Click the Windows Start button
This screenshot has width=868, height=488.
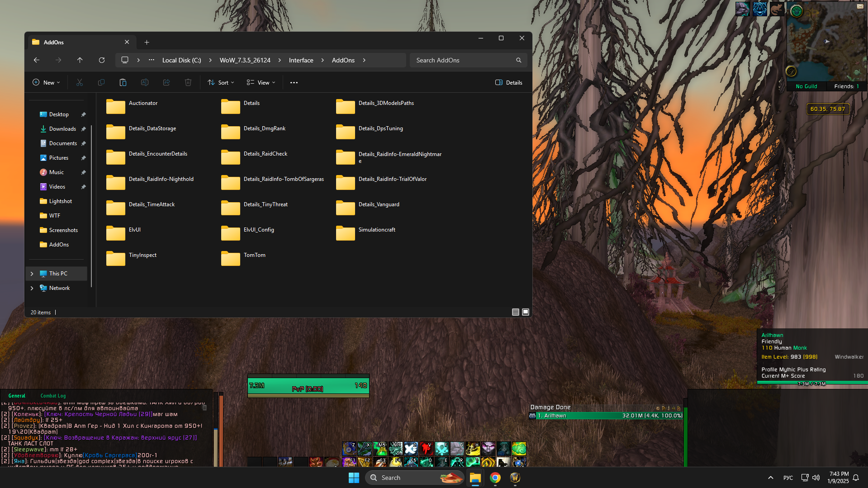click(354, 478)
